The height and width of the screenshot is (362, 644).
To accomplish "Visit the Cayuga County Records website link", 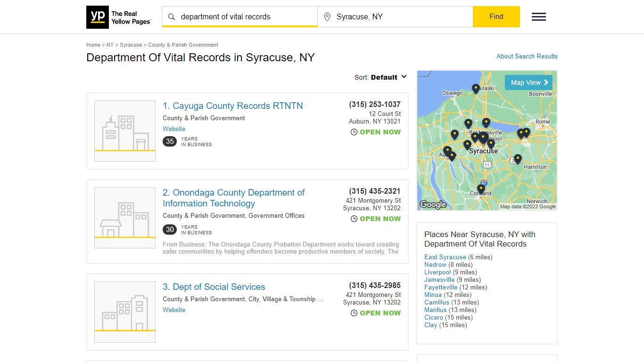I will pos(174,129).
